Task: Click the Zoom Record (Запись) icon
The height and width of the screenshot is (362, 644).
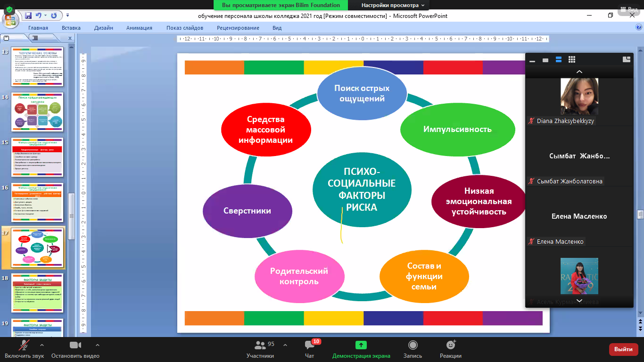Action: tap(413, 346)
